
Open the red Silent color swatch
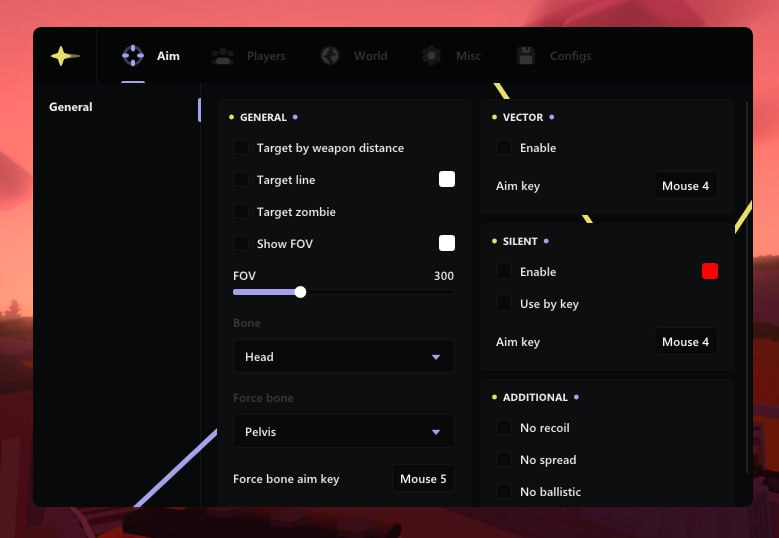(x=710, y=271)
